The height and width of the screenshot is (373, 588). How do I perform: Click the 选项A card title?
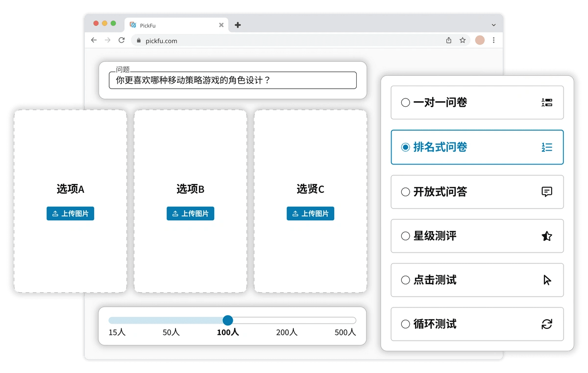point(71,189)
